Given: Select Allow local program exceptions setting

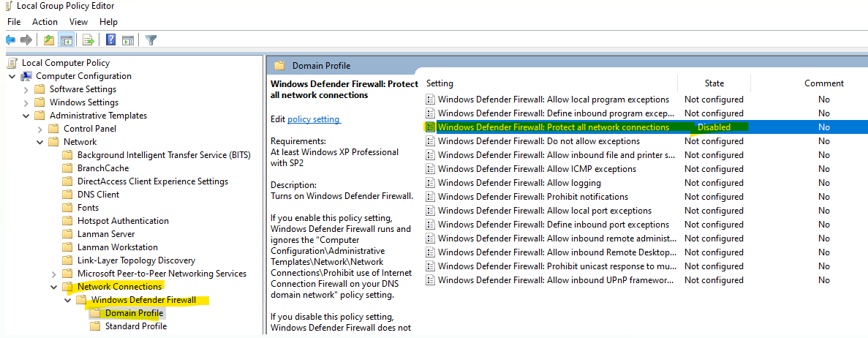Looking at the screenshot, I should pos(554,99).
